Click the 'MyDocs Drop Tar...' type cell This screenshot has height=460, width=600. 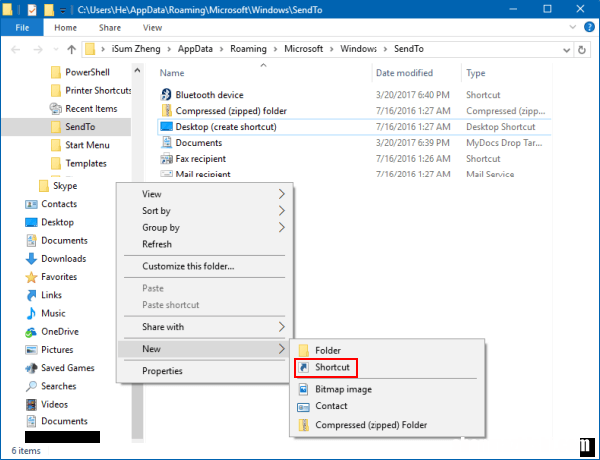504,143
